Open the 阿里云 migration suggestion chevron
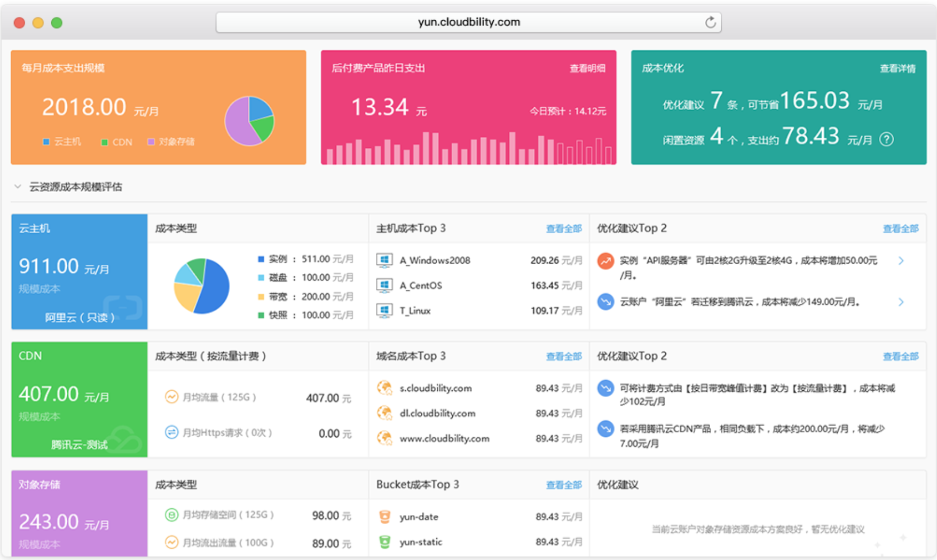 point(901,302)
